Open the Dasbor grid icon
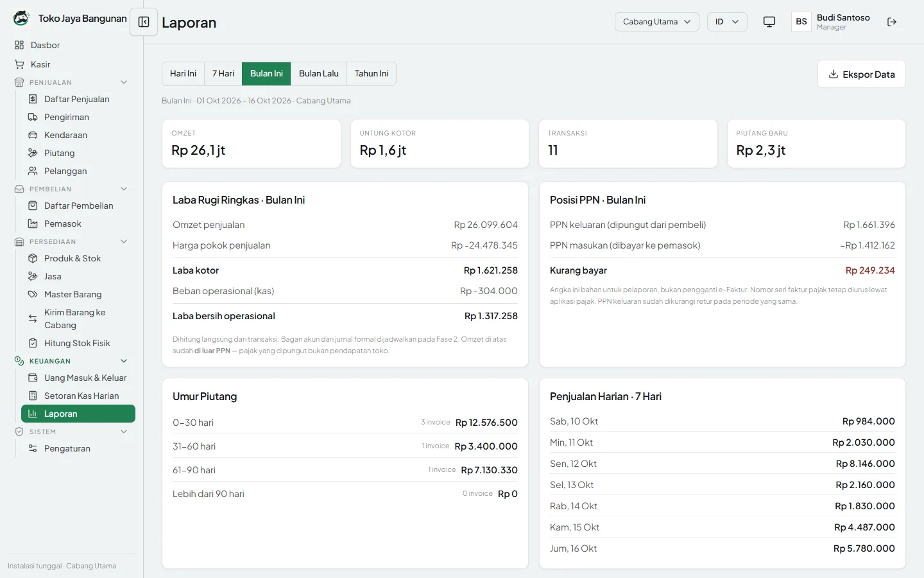This screenshot has width=924, height=578. 19,45
